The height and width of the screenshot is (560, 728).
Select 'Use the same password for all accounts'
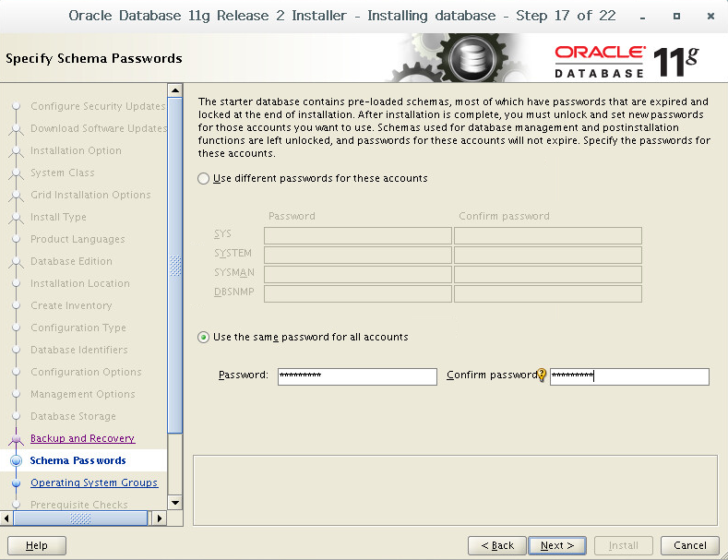203,337
